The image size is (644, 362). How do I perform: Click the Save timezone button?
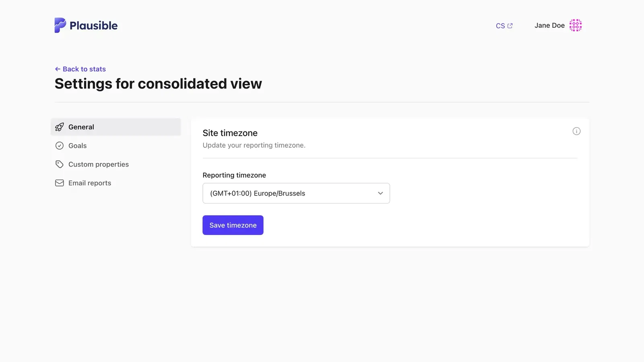pyautogui.click(x=233, y=225)
